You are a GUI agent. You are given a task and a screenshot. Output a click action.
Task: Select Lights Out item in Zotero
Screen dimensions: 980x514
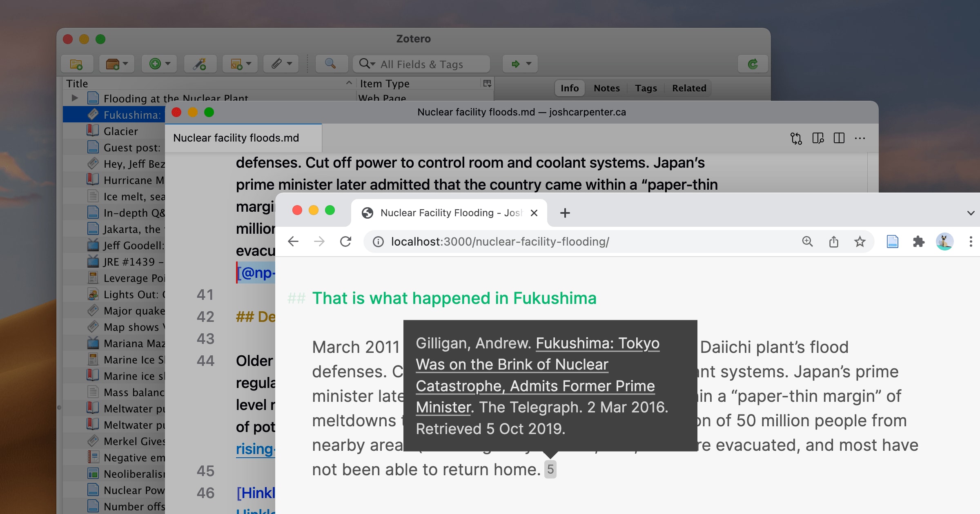(114, 294)
